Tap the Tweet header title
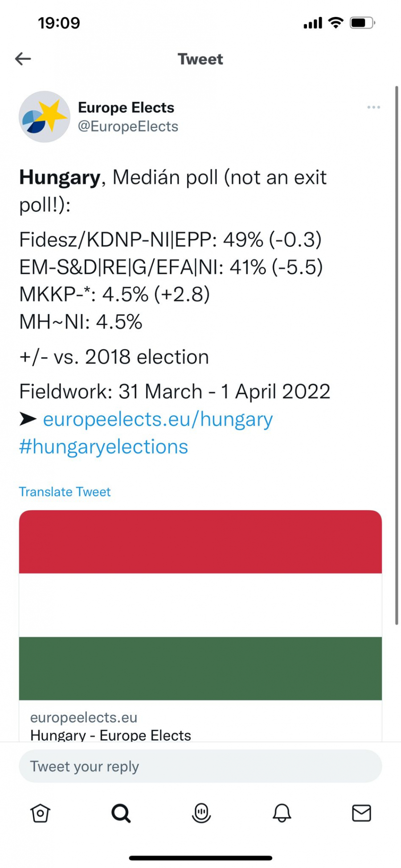 coord(200,59)
